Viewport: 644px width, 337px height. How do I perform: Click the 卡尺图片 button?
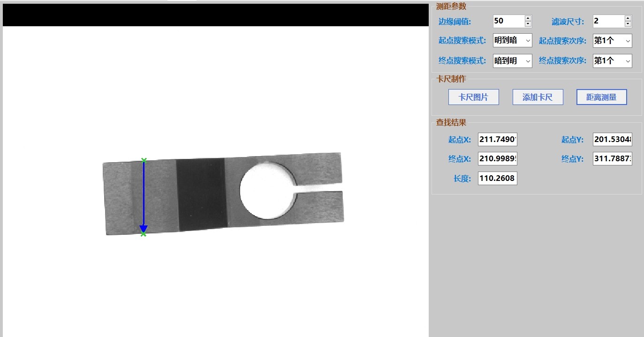pyautogui.click(x=474, y=97)
